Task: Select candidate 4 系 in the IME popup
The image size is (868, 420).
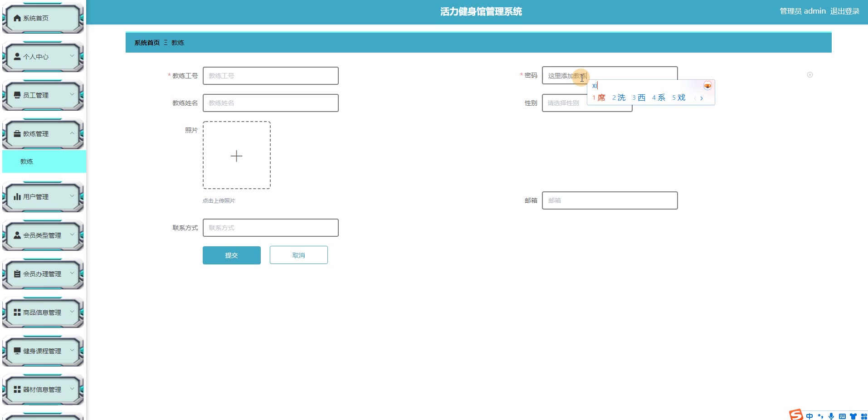Action: pyautogui.click(x=658, y=98)
